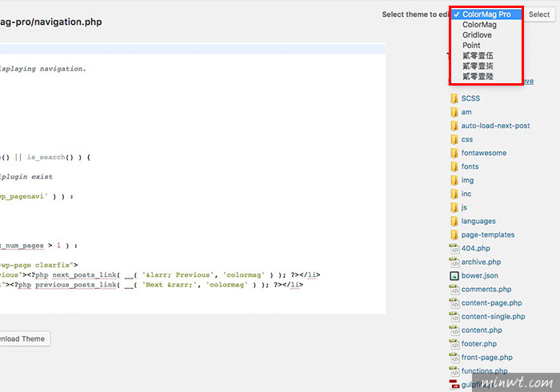
Task: Open languages folder link
Action: coord(478,222)
